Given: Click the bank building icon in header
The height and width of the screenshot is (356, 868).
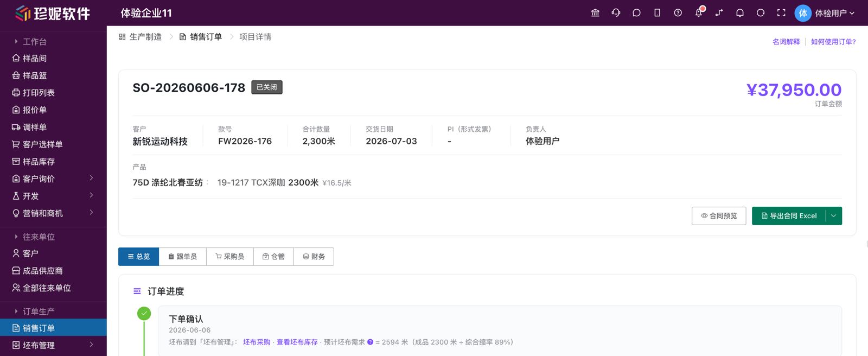Looking at the screenshot, I should pos(595,13).
